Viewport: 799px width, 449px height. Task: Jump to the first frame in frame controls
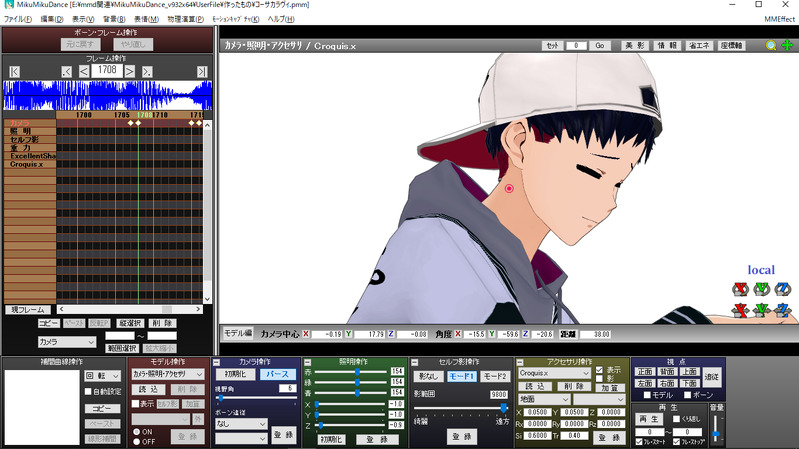tap(14, 72)
